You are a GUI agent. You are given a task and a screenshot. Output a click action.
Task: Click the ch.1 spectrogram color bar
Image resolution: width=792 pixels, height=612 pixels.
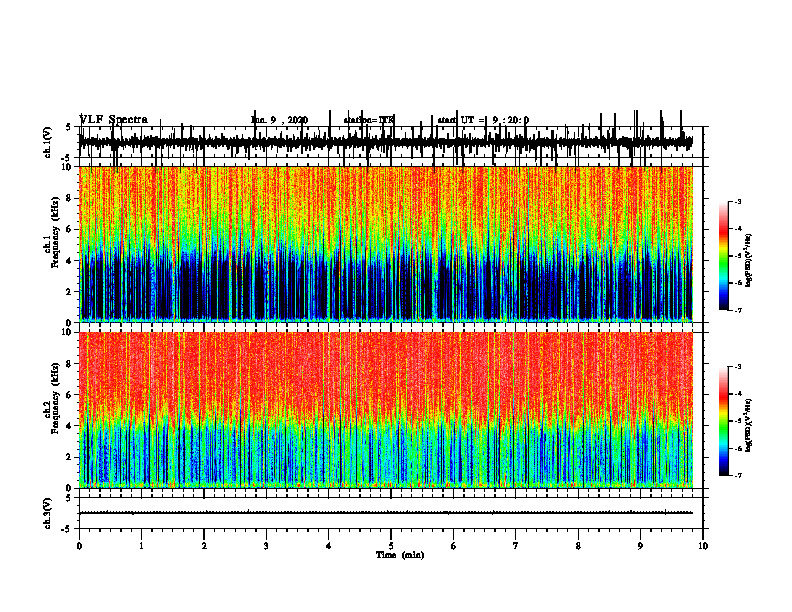tap(723, 256)
